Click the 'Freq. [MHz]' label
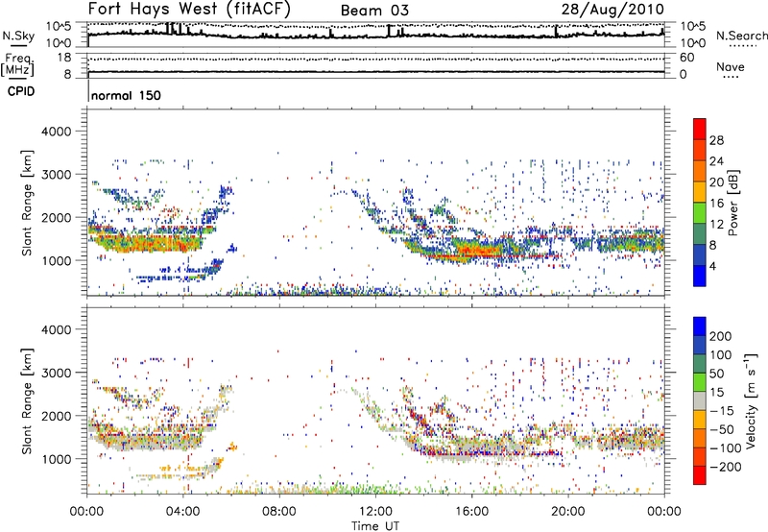This screenshot has height=532, width=768. point(18,65)
